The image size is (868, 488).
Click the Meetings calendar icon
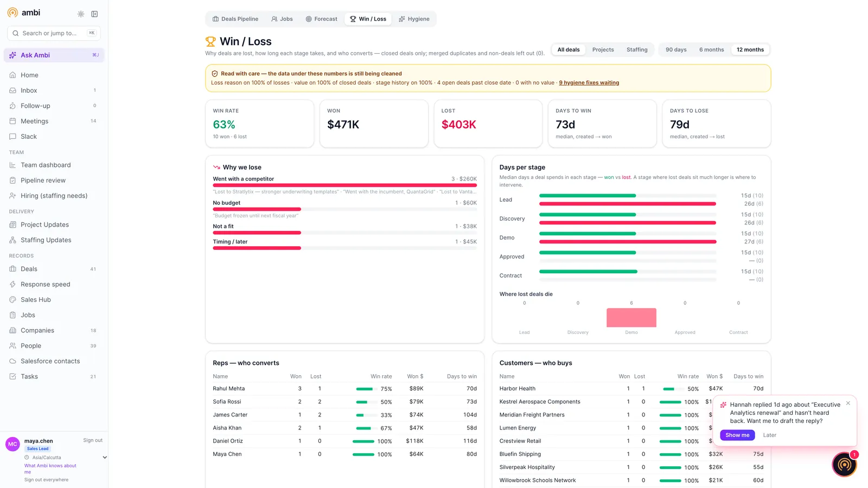tap(12, 121)
